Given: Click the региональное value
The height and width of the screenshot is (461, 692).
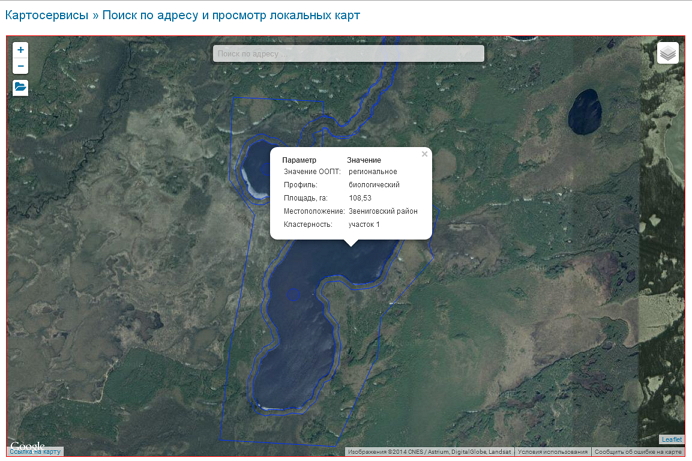Looking at the screenshot, I should (x=372, y=172).
